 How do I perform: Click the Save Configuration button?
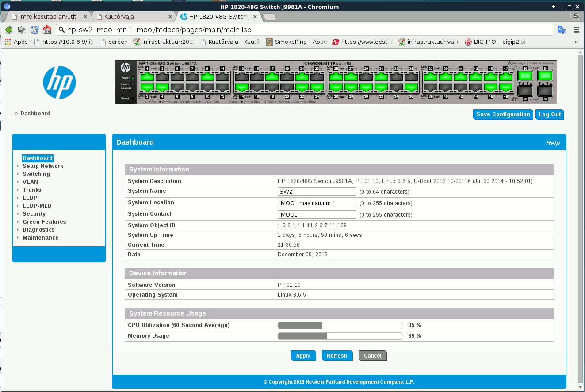tap(503, 114)
